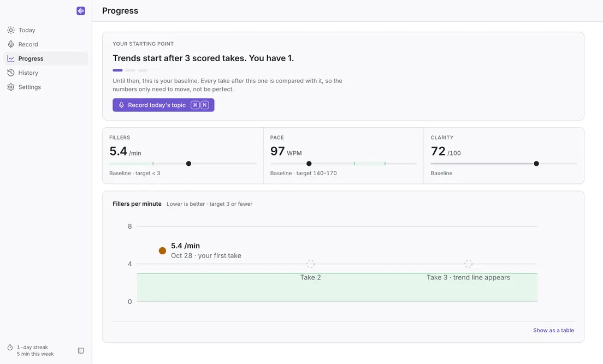The height and width of the screenshot is (364, 603).
Task: Click the orange first-take data point
Action: 162,250
